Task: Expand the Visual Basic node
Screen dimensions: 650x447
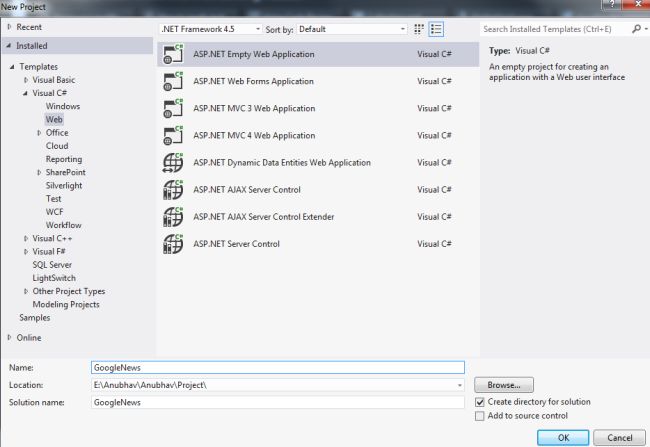Action: coord(26,80)
